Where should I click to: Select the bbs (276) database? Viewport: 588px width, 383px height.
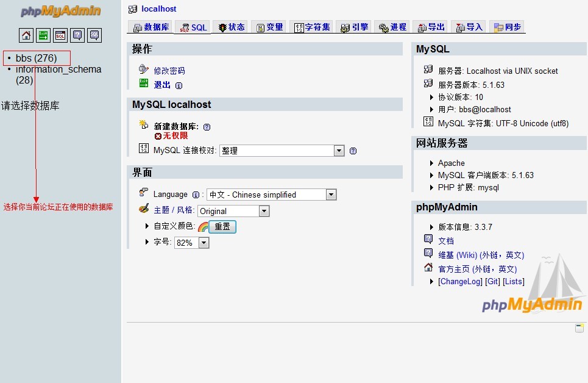(36, 58)
